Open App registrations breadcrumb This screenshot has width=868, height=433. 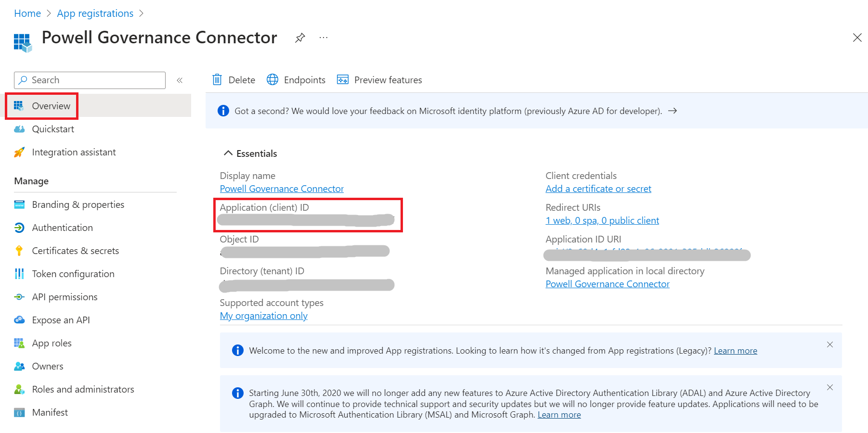tap(95, 13)
